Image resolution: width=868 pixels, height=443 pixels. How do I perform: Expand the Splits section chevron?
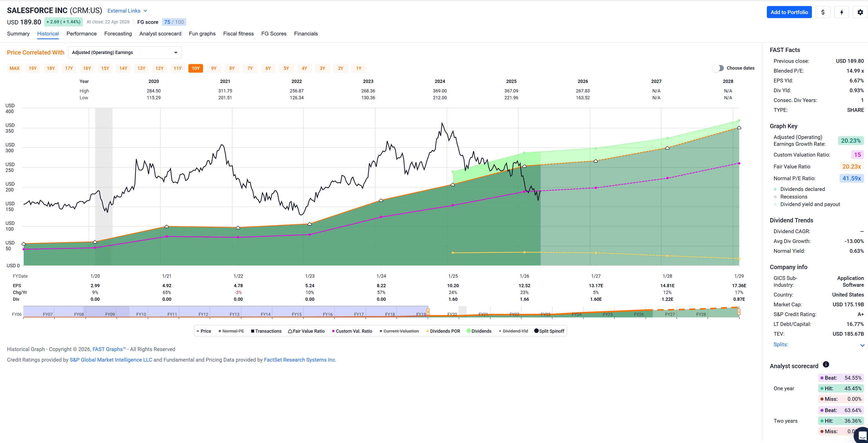point(862,345)
